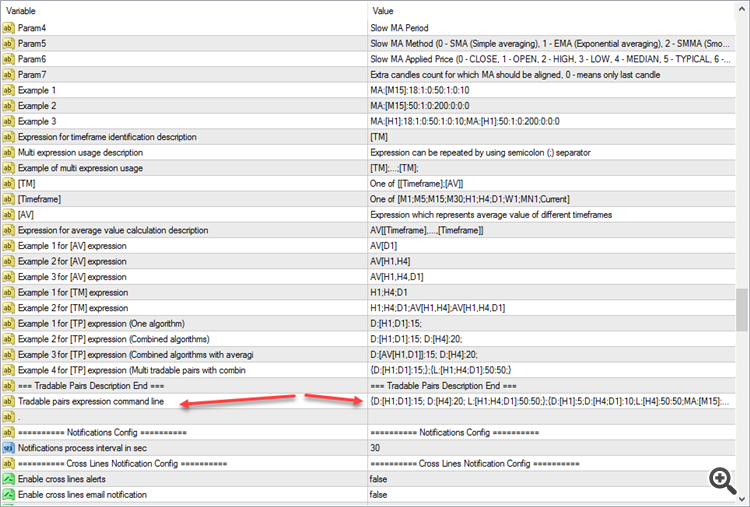Click value AV[[Timeframe],...,[Timeframe]]

point(427,230)
